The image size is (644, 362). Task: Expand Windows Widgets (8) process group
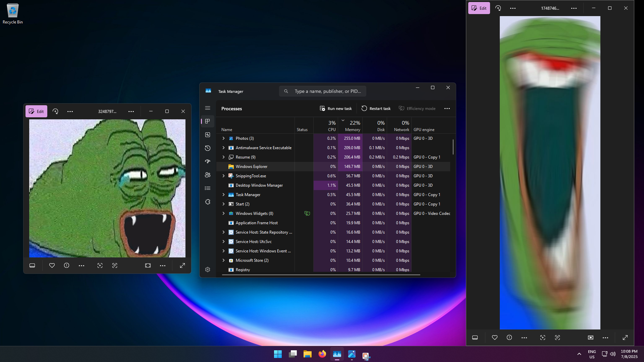[223, 214]
